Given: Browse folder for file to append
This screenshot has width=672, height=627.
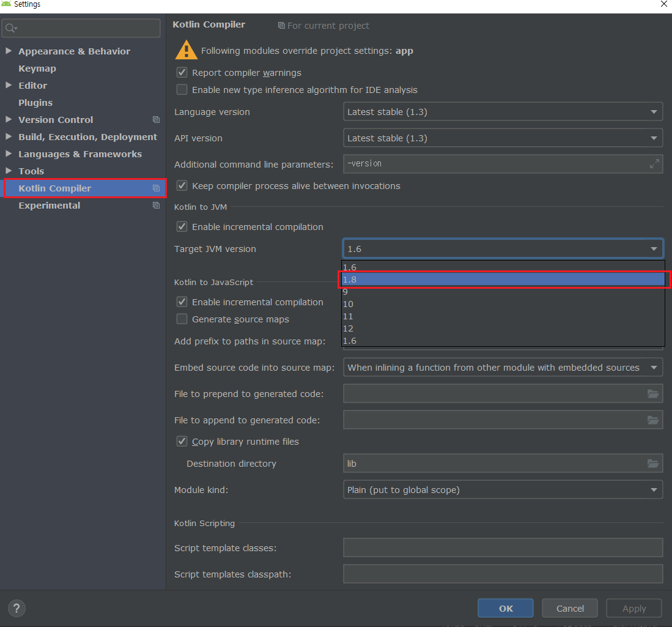Looking at the screenshot, I should (x=652, y=420).
